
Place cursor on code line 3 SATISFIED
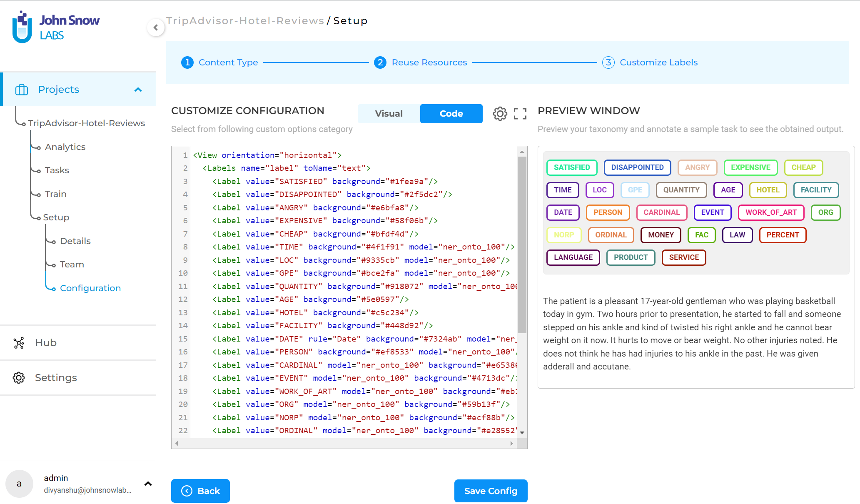[x=325, y=182]
